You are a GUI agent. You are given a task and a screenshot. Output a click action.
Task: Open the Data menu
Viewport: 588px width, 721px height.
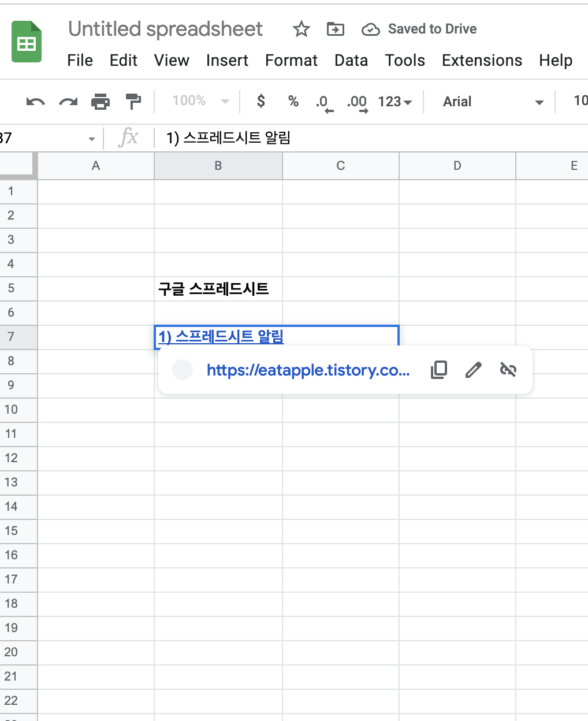click(x=351, y=61)
